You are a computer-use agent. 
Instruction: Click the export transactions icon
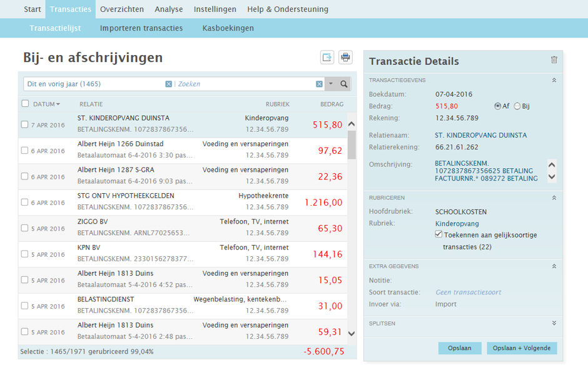[x=327, y=57]
